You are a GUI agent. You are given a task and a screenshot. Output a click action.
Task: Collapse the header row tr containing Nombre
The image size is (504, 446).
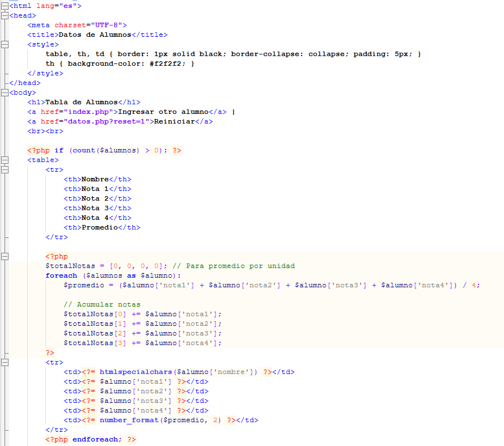click(5, 169)
